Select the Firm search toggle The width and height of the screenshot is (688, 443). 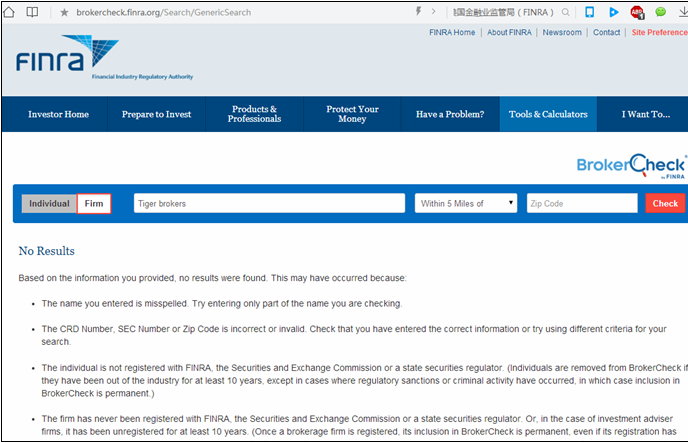pos(94,204)
